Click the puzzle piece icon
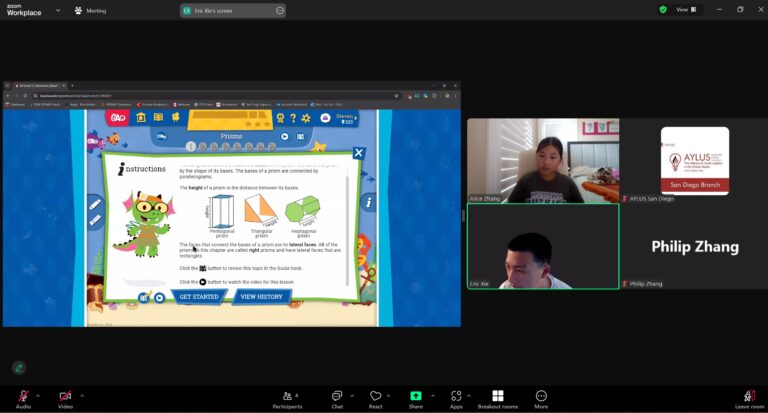 pos(175,117)
